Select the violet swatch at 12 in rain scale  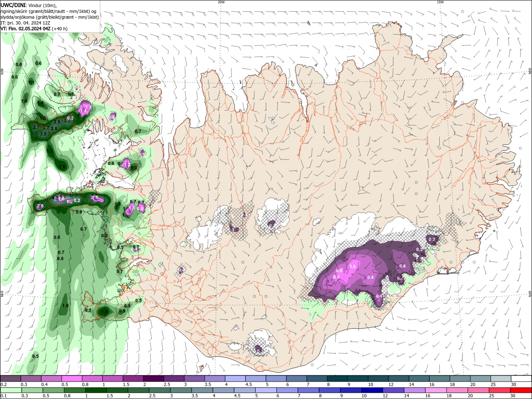pyautogui.click(x=393, y=390)
